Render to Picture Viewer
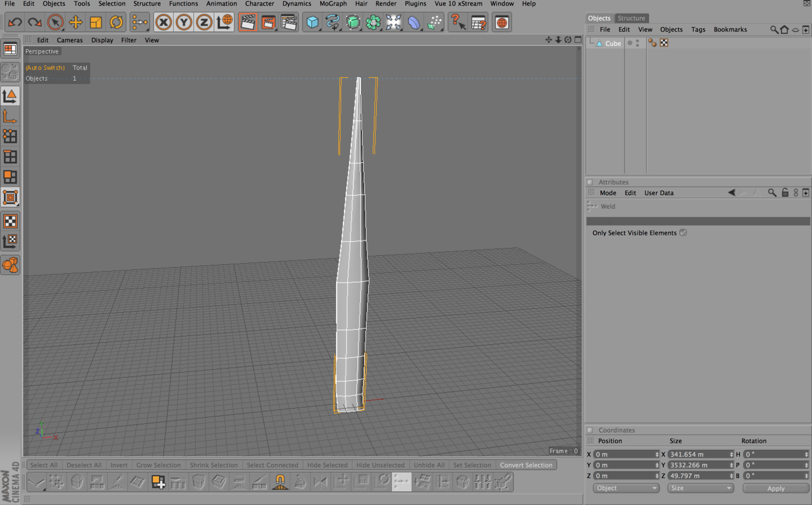Image resolution: width=812 pixels, height=505 pixels. (268, 22)
